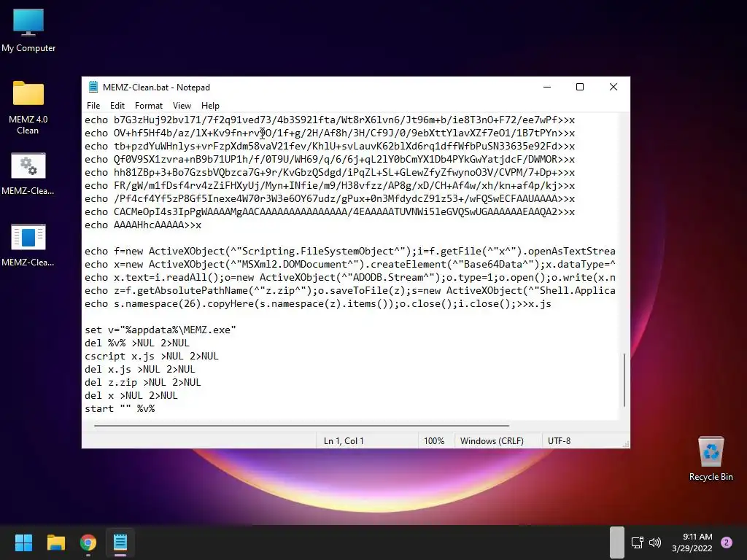Click the line 'start "" %v%'
The width and height of the screenshot is (747, 560).
[120, 408]
